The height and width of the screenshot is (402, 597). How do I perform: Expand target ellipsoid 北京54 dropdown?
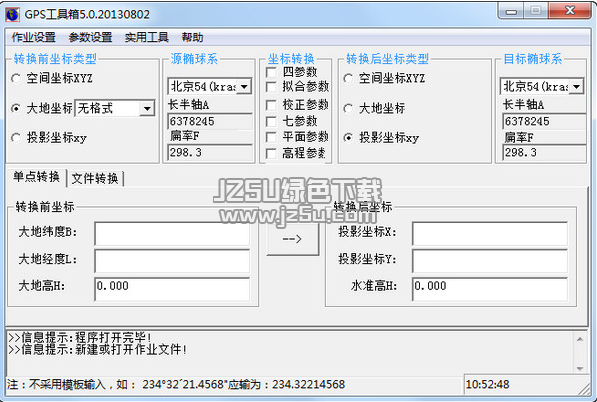click(577, 86)
